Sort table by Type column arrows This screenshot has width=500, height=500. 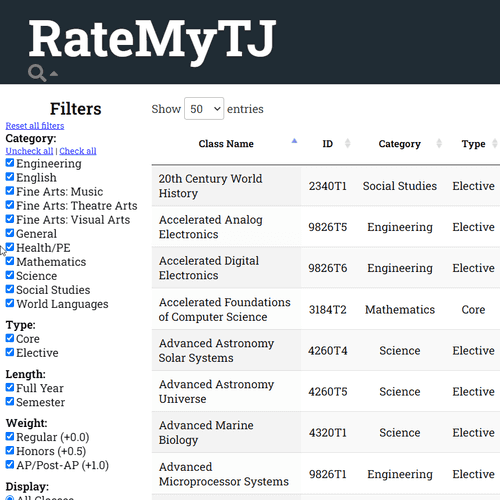[x=495, y=143]
